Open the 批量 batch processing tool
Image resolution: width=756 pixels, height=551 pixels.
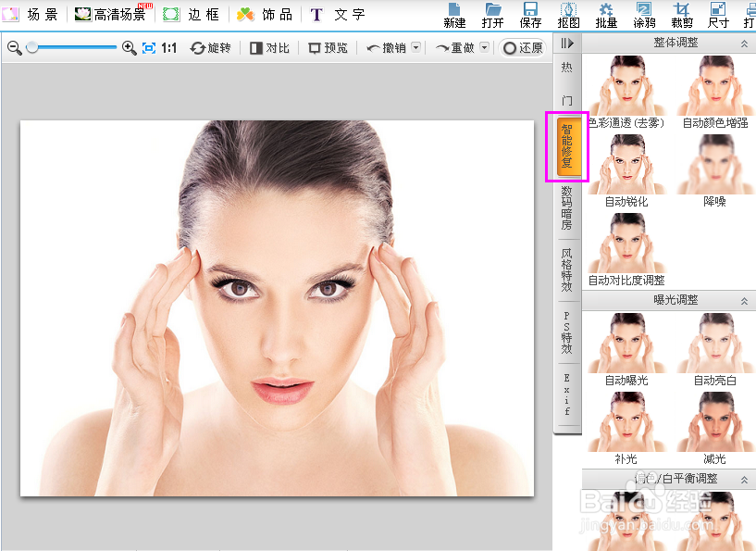[606, 16]
